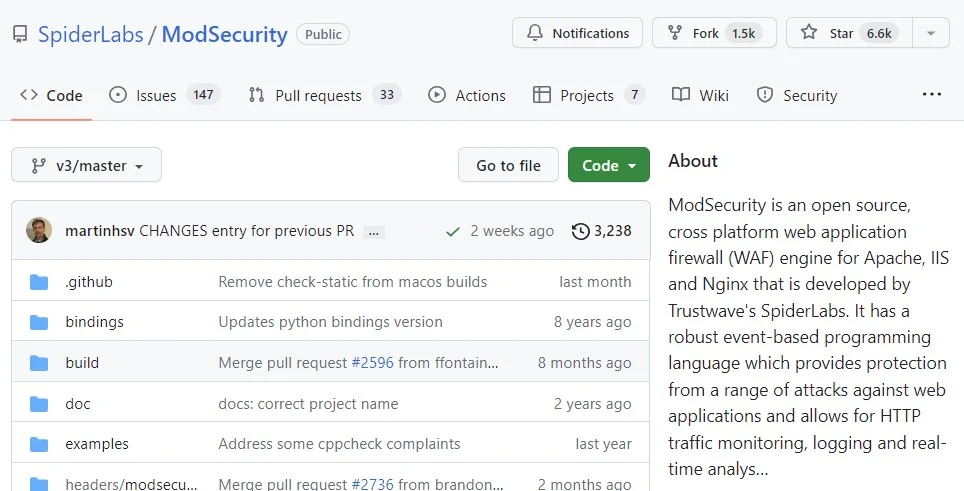Click the folder icon for bindings

(x=39, y=322)
